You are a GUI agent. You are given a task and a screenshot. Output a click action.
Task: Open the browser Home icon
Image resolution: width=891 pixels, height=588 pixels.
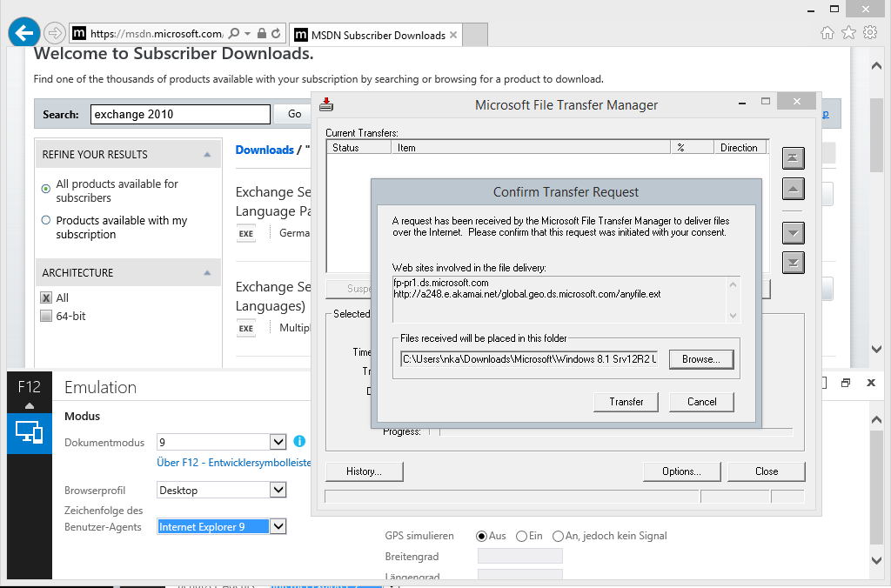pos(827,33)
